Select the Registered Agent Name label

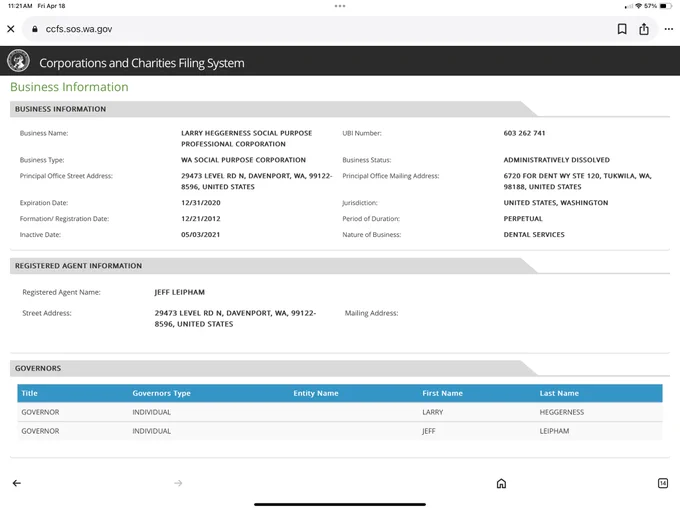pos(61,292)
